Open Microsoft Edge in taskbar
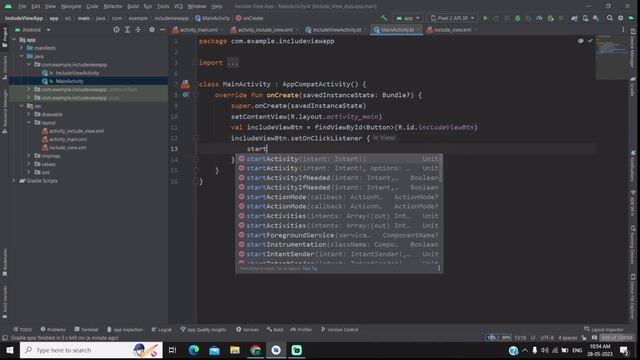The height and width of the screenshot is (360, 640). [194, 350]
